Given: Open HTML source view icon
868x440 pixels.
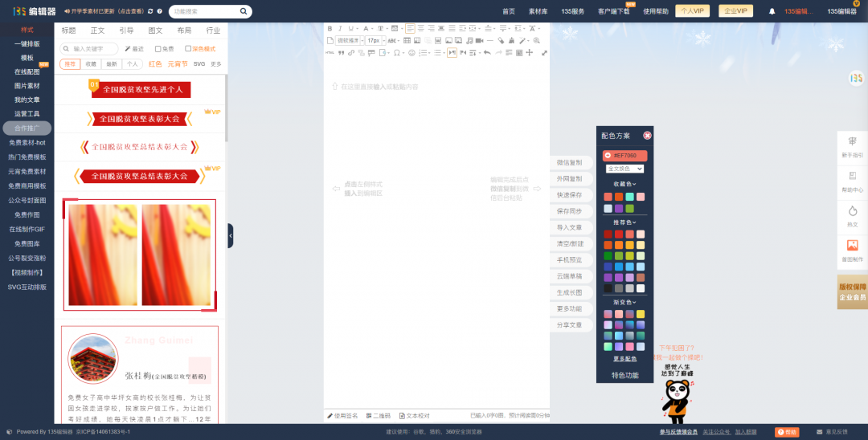Looking at the screenshot, I should [x=330, y=53].
